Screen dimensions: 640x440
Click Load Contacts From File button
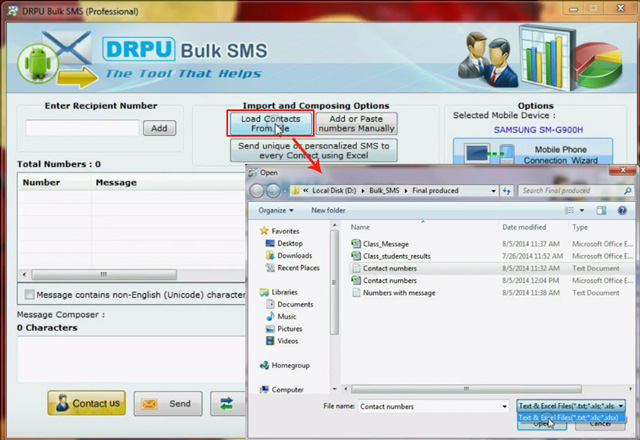[270, 123]
